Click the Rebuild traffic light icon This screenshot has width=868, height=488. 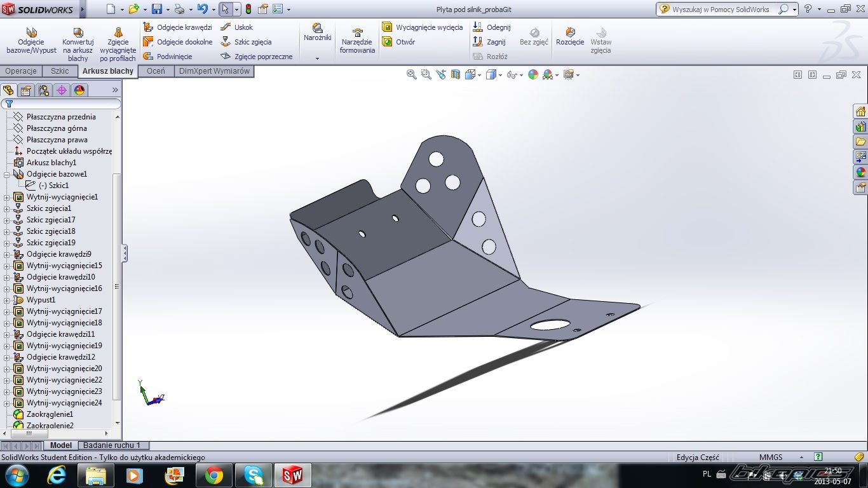(248, 9)
